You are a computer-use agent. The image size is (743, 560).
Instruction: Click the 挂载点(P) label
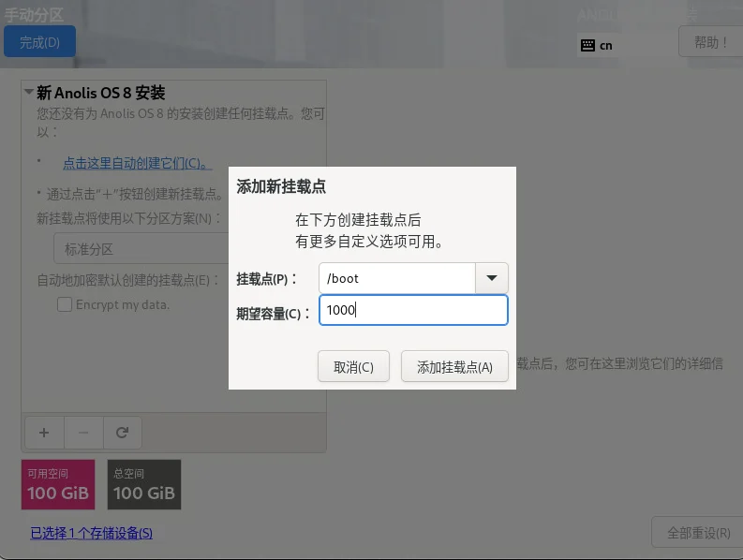point(266,278)
